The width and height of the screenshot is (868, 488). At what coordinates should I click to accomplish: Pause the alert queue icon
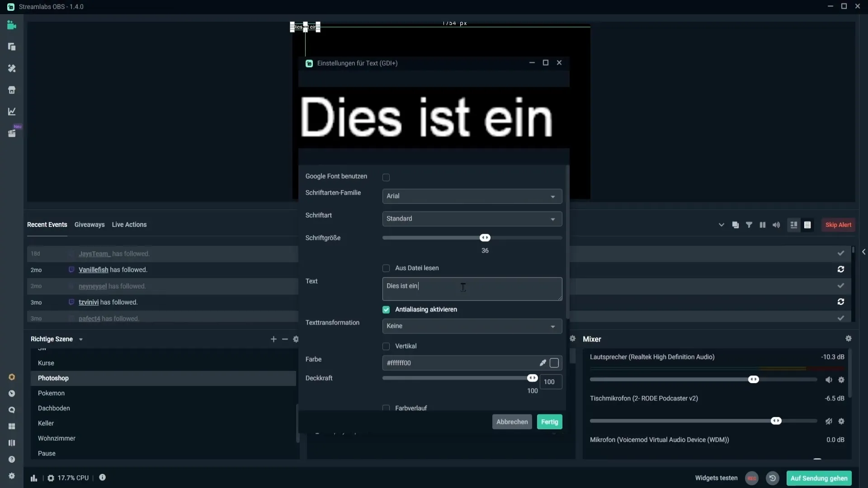point(763,225)
